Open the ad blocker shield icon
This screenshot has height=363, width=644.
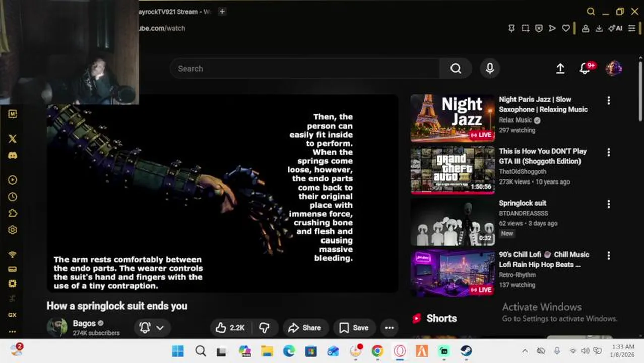539,28
